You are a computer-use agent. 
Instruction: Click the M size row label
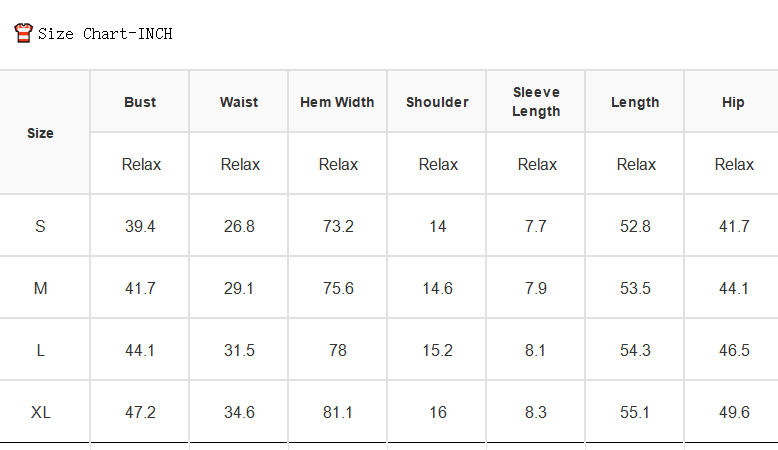(x=40, y=288)
